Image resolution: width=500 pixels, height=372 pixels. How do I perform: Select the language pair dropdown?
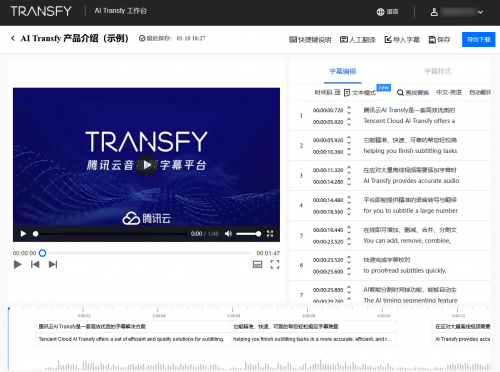click(449, 92)
